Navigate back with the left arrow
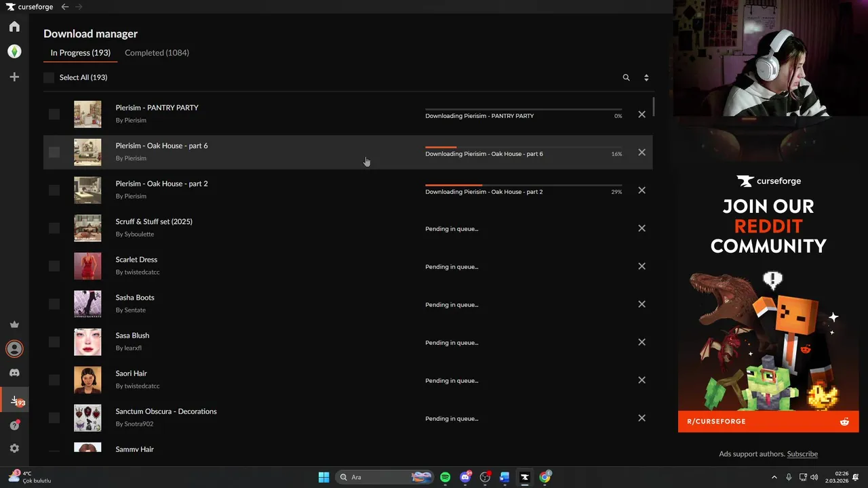The height and width of the screenshot is (488, 868). pyautogui.click(x=65, y=7)
